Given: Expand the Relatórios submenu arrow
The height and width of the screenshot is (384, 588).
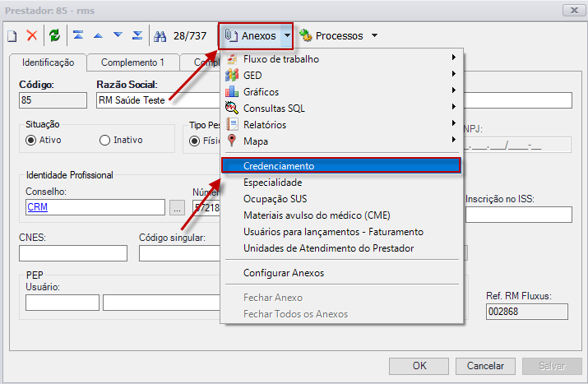Looking at the screenshot, I should click(453, 123).
